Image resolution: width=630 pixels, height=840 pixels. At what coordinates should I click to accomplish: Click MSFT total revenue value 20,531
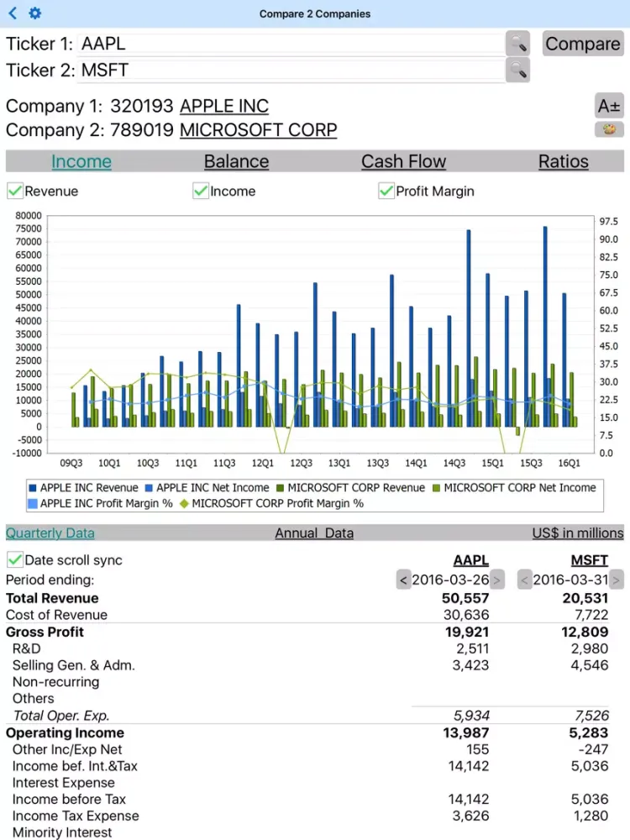tap(585, 598)
